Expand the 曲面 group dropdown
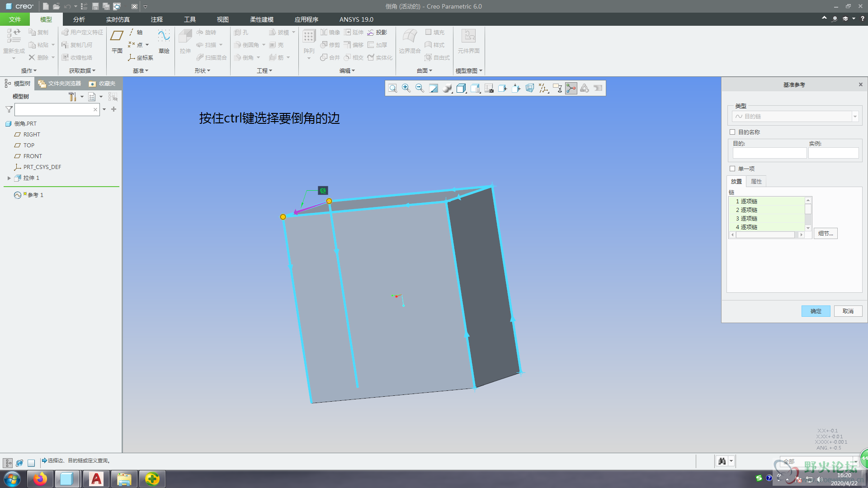Viewport: 868px width, 488px height. point(425,70)
